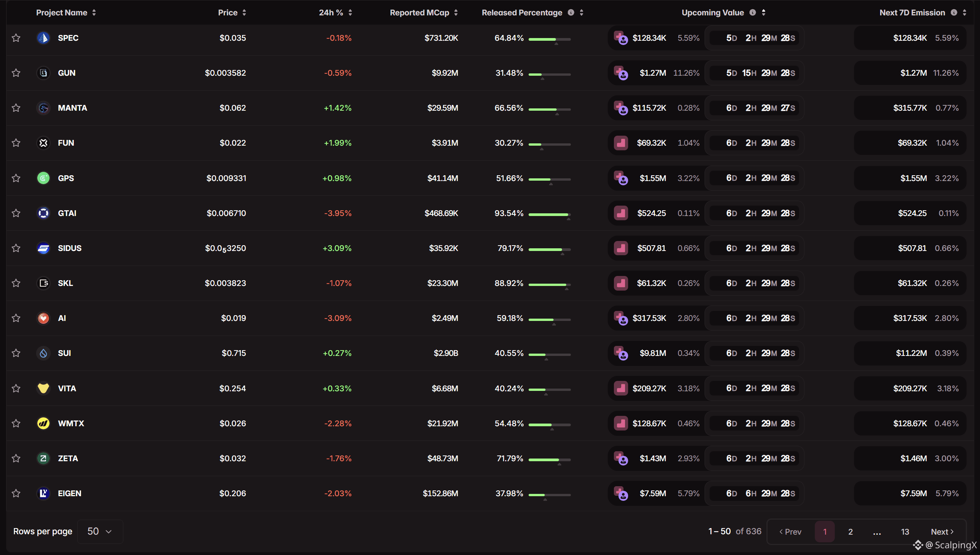The height and width of the screenshot is (555, 980).
Task: Click the MANTA token logo icon
Action: point(43,108)
